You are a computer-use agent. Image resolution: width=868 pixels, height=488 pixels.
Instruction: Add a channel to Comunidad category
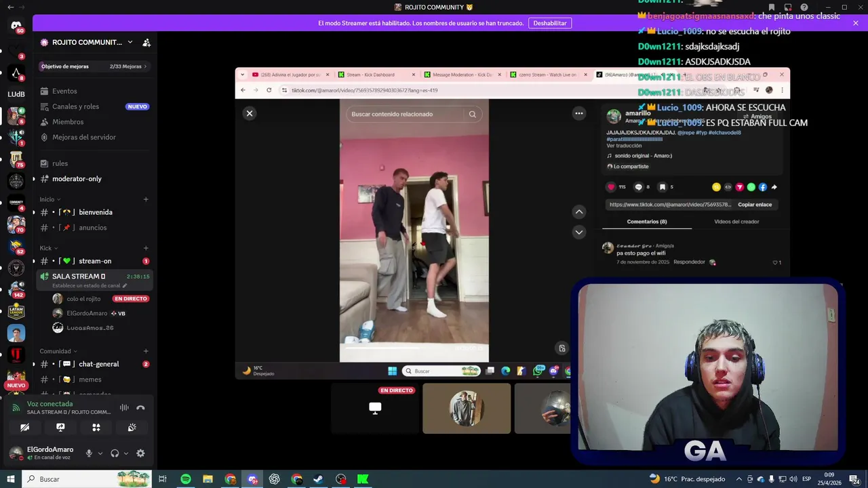pos(146,351)
